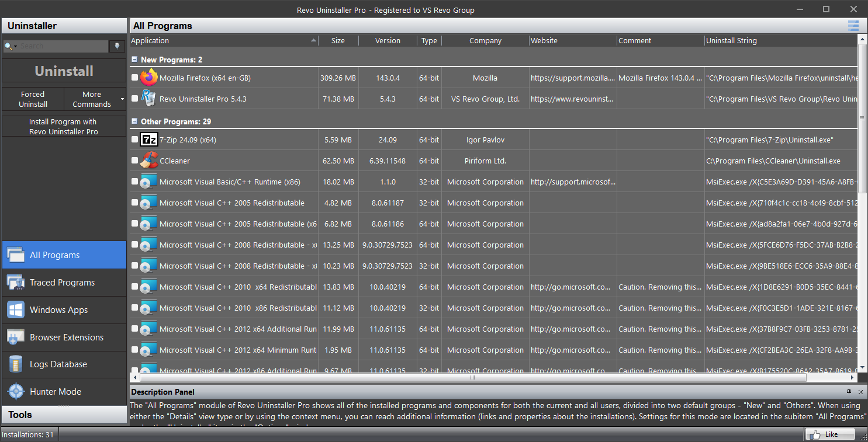This screenshot has width=868, height=442.
Task: Close the Description Panel
Action: 860,392
